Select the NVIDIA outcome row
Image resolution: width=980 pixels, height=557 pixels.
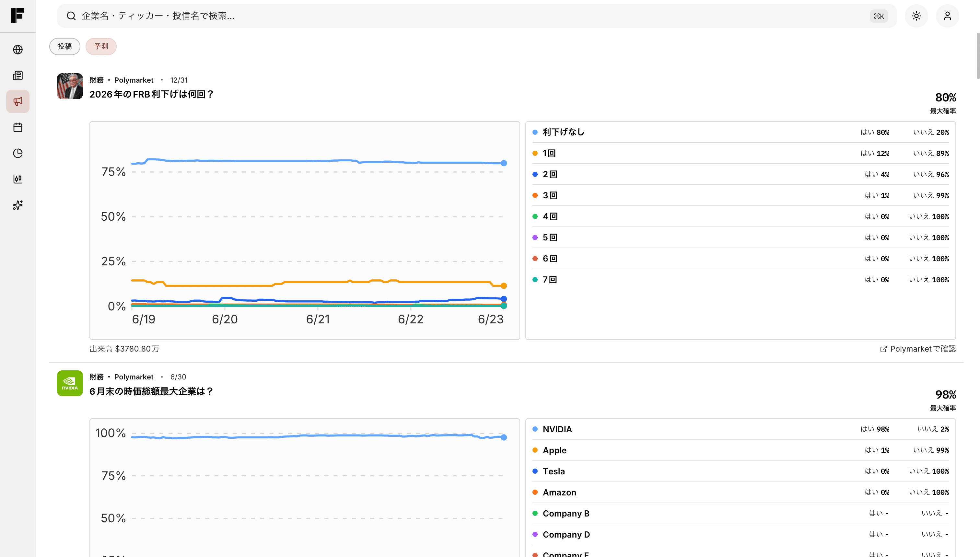[x=741, y=429]
